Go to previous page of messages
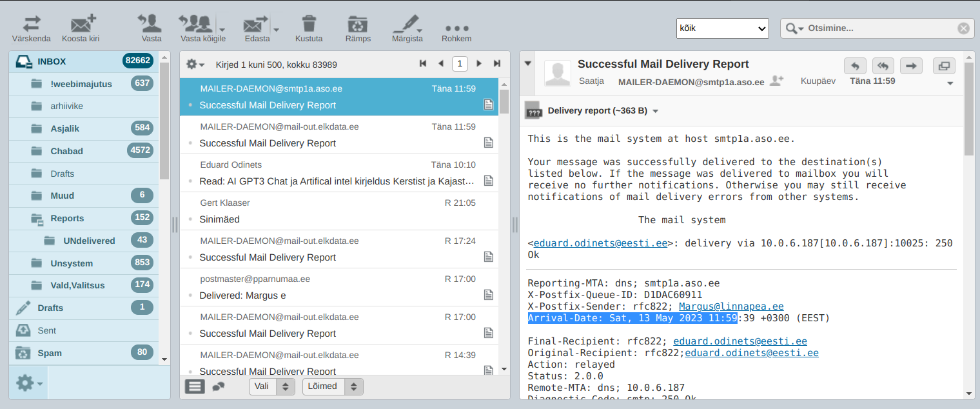The width and height of the screenshot is (980, 409). [x=441, y=64]
